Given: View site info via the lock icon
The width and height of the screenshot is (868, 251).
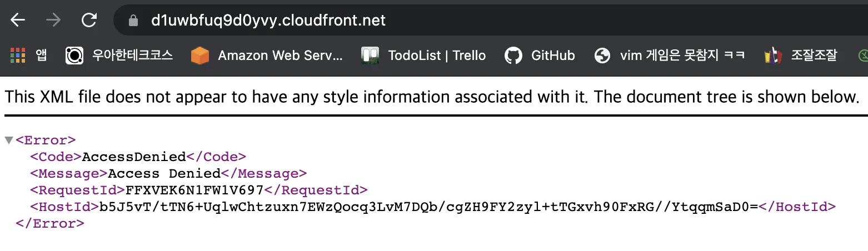Looking at the screenshot, I should click(x=133, y=21).
